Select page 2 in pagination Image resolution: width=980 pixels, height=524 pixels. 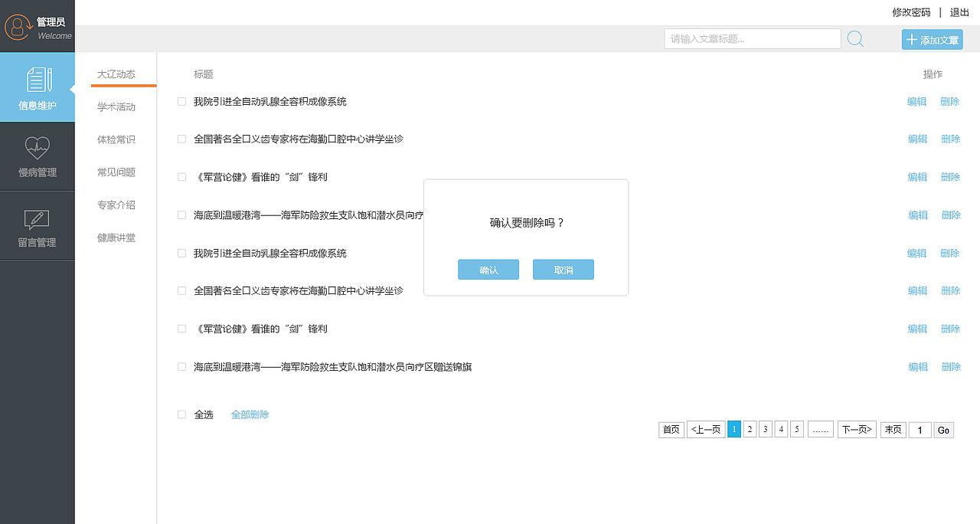coord(750,430)
